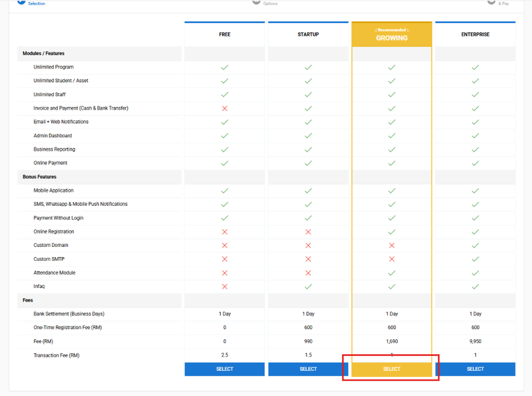Viewport: 532px width, 396px height.
Task: Pick the yellow SELECT button for GROWING
Action: [391, 369]
